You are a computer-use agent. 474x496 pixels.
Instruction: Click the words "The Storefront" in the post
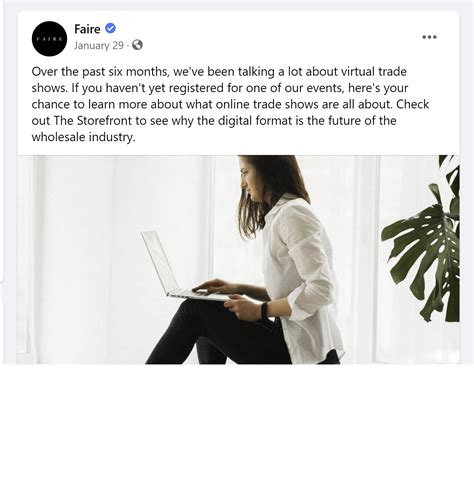click(x=93, y=120)
